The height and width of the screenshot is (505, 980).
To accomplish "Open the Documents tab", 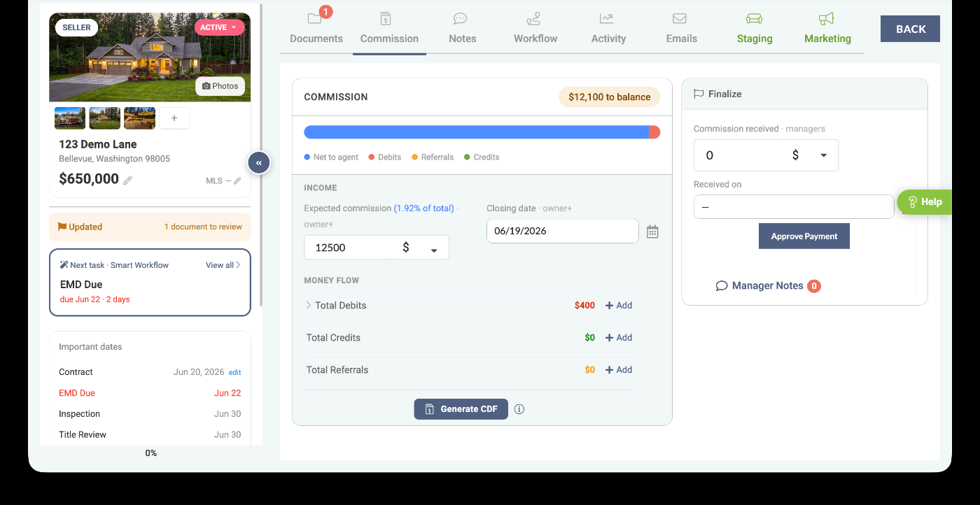I will pyautogui.click(x=316, y=28).
